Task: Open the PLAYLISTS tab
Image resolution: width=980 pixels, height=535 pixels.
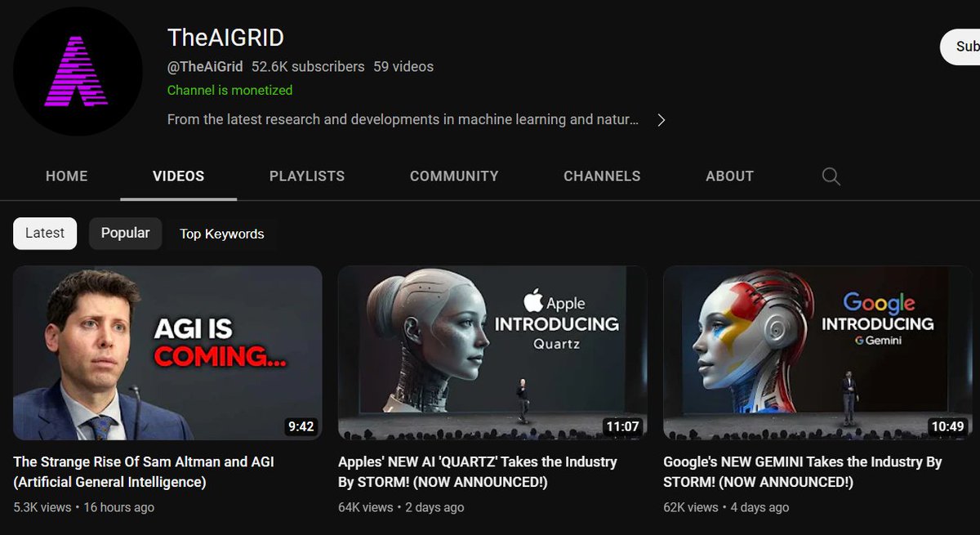Action: [307, 176]
